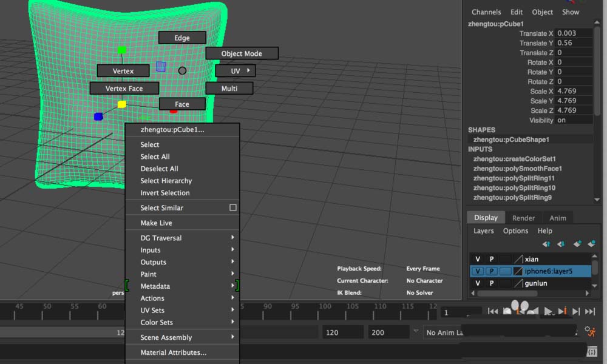
Task: Jump to end of playback range
Action: (x=589, y=311)
